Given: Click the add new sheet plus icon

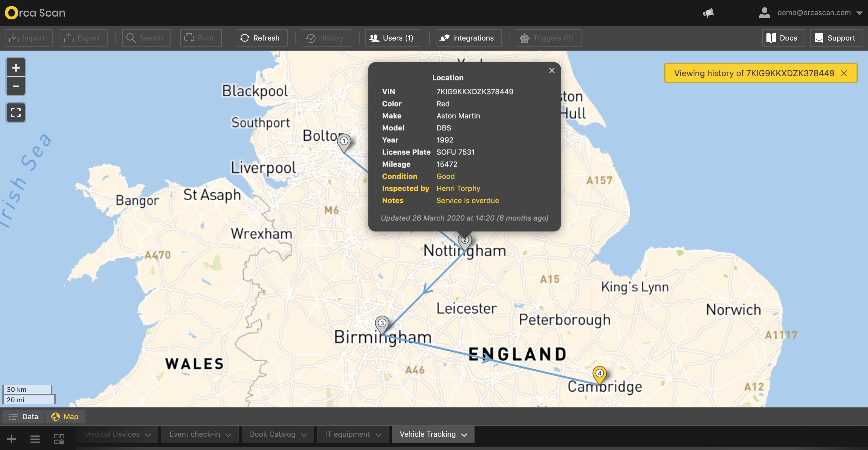Looking at the screenshot, I should pos(11,439).
